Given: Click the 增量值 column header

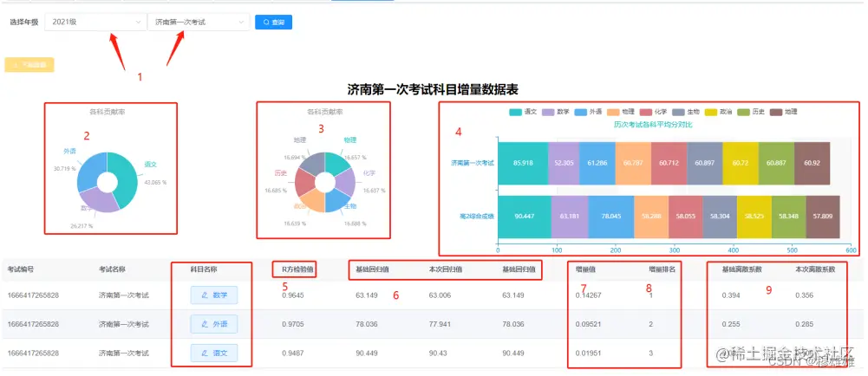Looking at the screenshot, I should [585, 269].
